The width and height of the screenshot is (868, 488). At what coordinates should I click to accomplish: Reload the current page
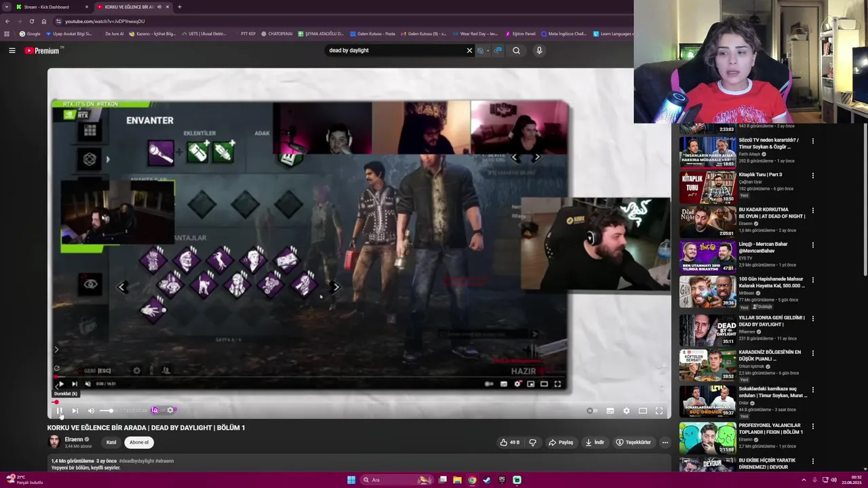pyautogui.click(x=31, y=21)
